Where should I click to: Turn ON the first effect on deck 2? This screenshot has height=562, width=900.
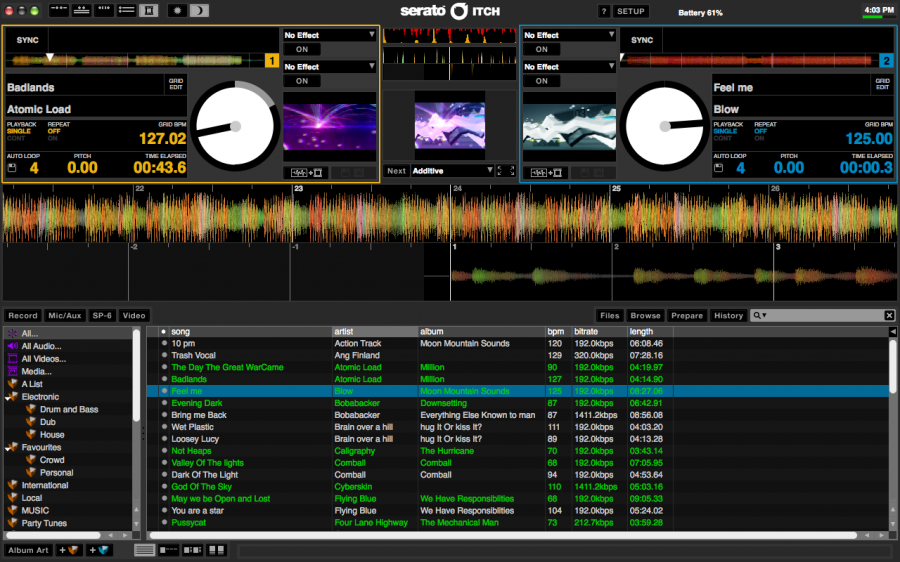coord(541,49)
